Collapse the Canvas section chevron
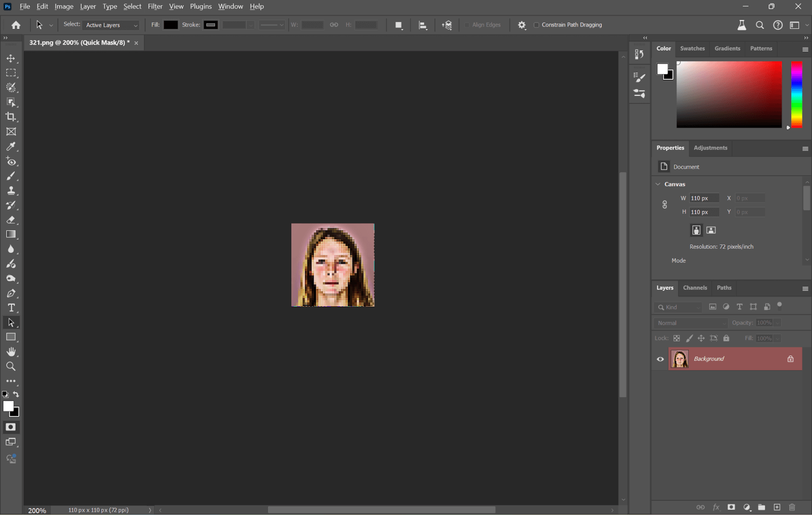 [x=658, y=184]
